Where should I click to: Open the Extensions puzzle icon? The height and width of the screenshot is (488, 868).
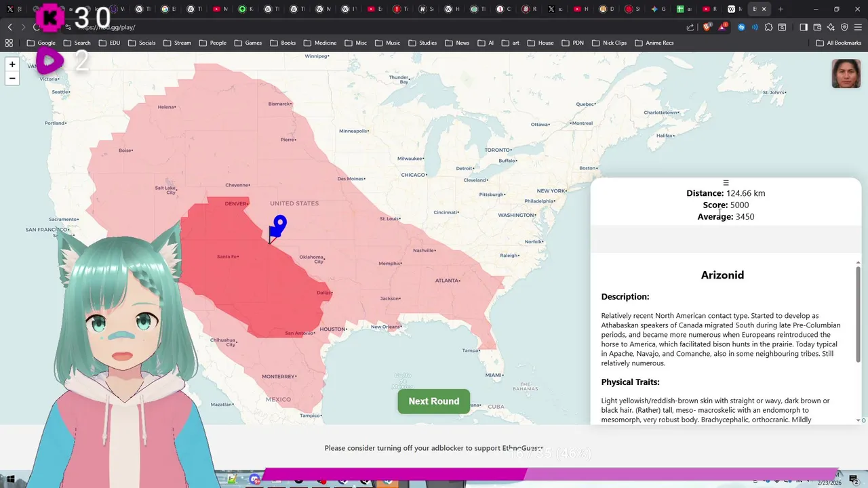(x=768, y=27)
